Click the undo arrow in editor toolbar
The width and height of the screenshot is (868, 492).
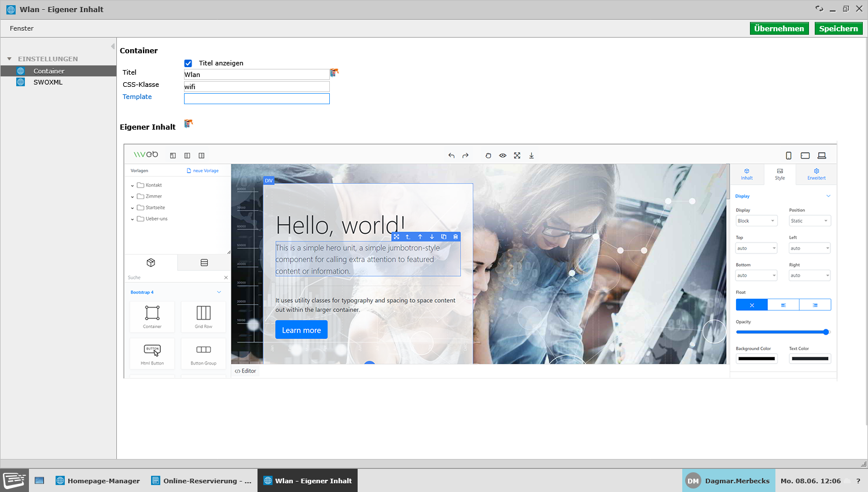tap(451, 156)
